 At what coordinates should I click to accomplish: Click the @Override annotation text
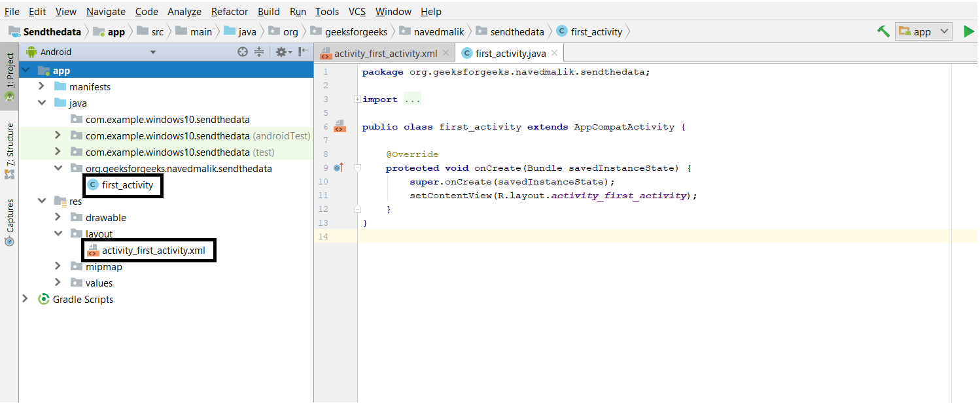[412, 154]
